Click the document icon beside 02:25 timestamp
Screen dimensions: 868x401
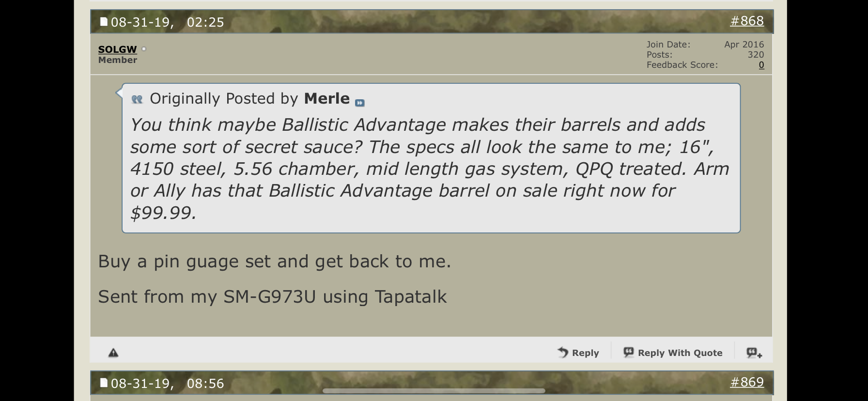(104, 22)
